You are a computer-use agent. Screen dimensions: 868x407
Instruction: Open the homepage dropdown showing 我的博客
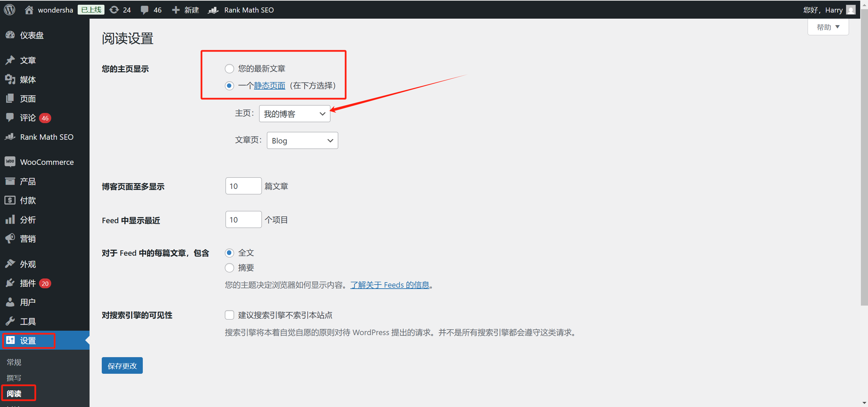pyautogui.click(x=294, y=114)
